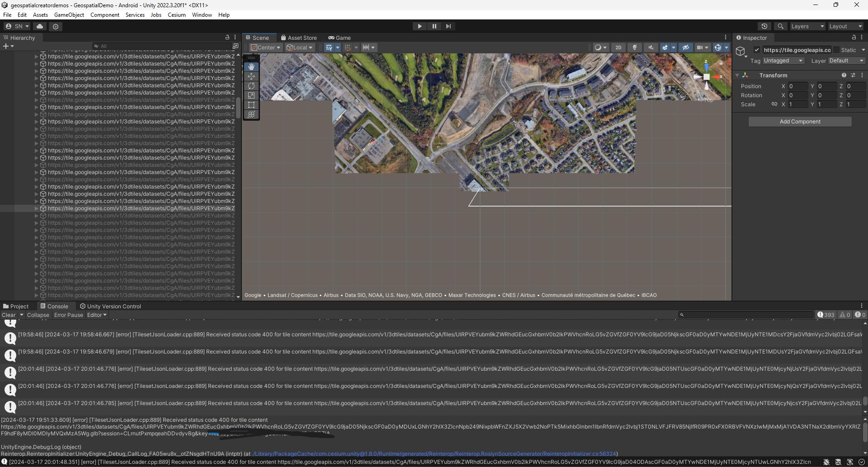Enable the Static checkbox
Viewport: 868px width, 467px height.
836,50
